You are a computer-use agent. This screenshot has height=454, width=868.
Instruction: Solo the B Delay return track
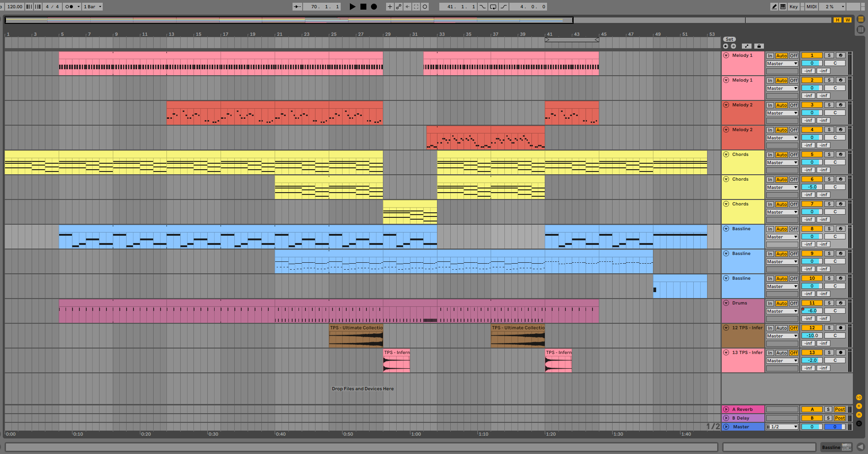[x=828, y=418]
